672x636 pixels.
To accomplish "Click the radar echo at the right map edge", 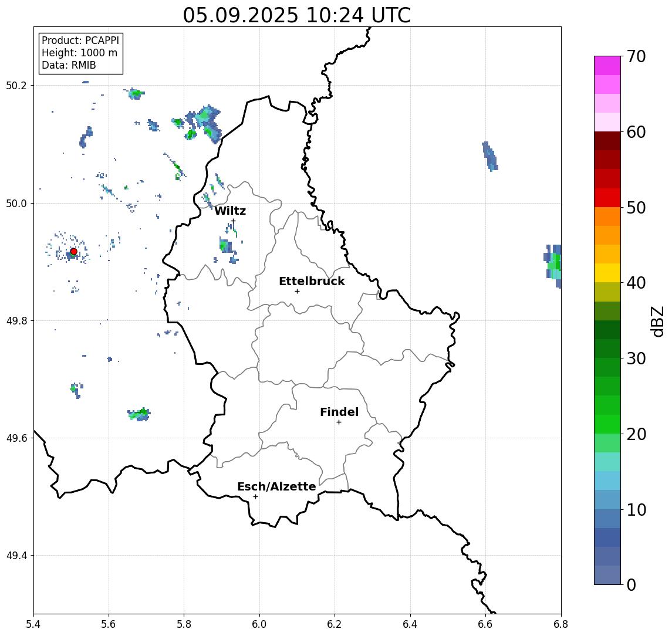I will [553, 266].
